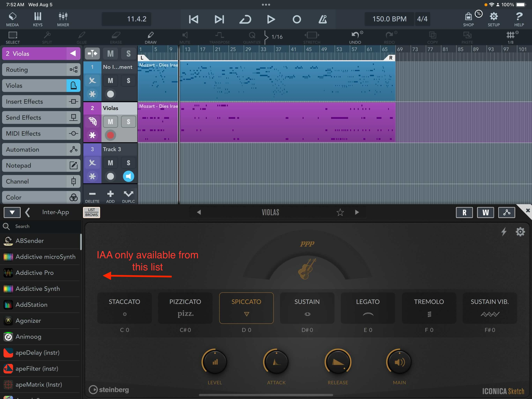The height and width of the screenshot is (399, 532).
Task: Favorite the VIOLAS preset with the star
Action: [340, 212]
